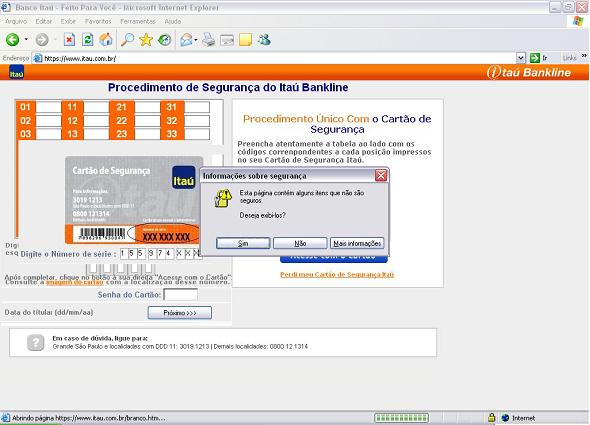The image size is (590, 425).
Task: Click the input field next to position 12
Action: coord(96,121)
